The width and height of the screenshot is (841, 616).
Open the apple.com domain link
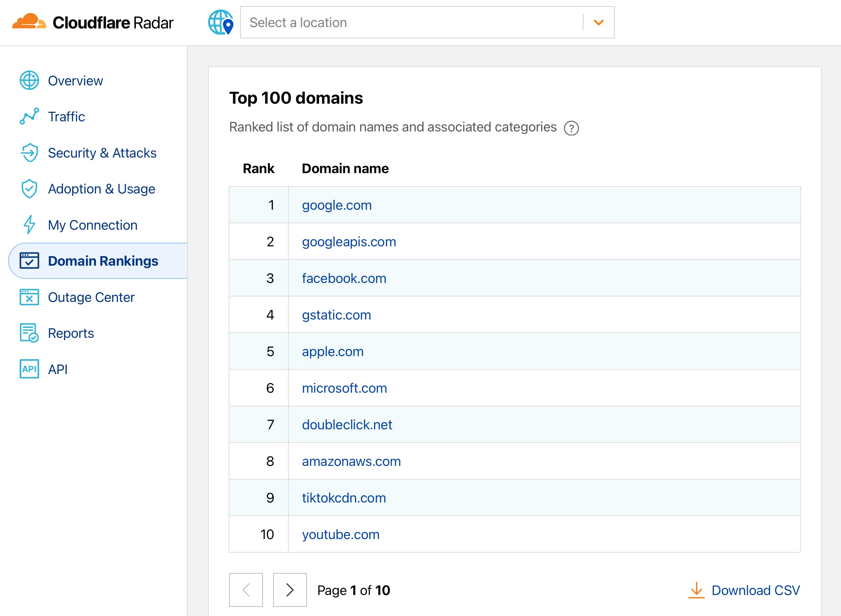pos(332,352)
